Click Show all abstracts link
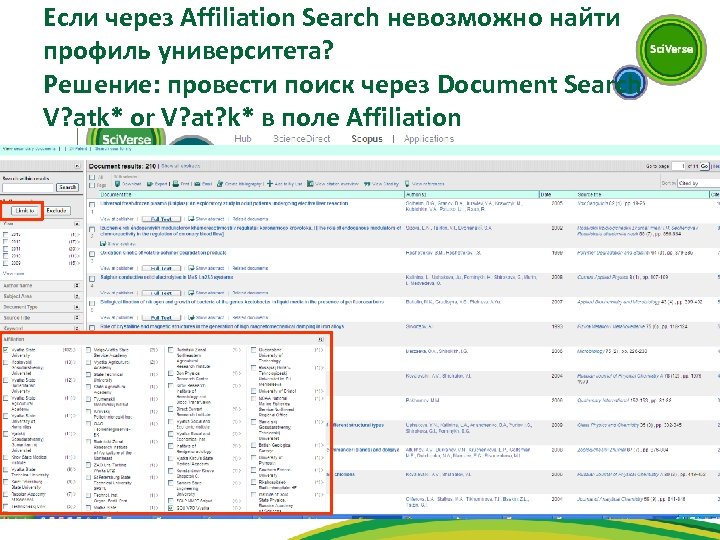Viewport: 720px width, 540px height. point(180,166)
